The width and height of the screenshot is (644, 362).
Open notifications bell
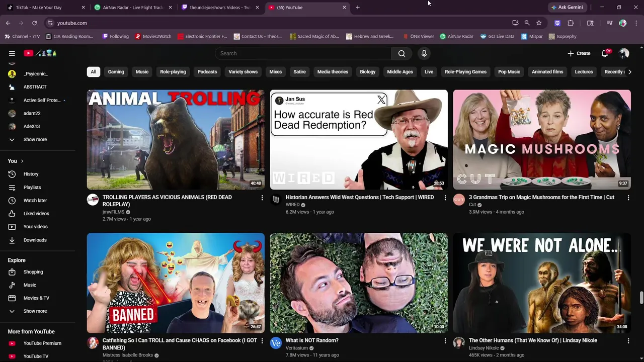[605, 53]
